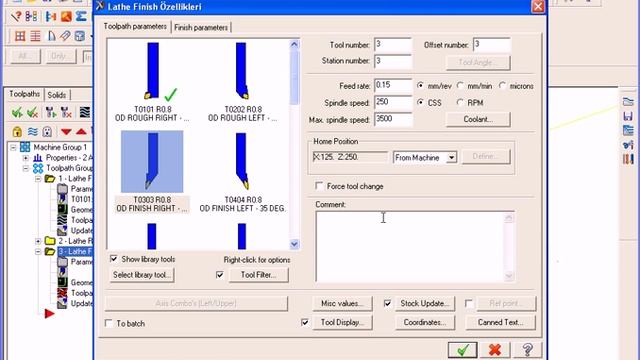Move insert arrow down red triangle
Viewport: 640px width, 360px height.
[x=66, y=131]
